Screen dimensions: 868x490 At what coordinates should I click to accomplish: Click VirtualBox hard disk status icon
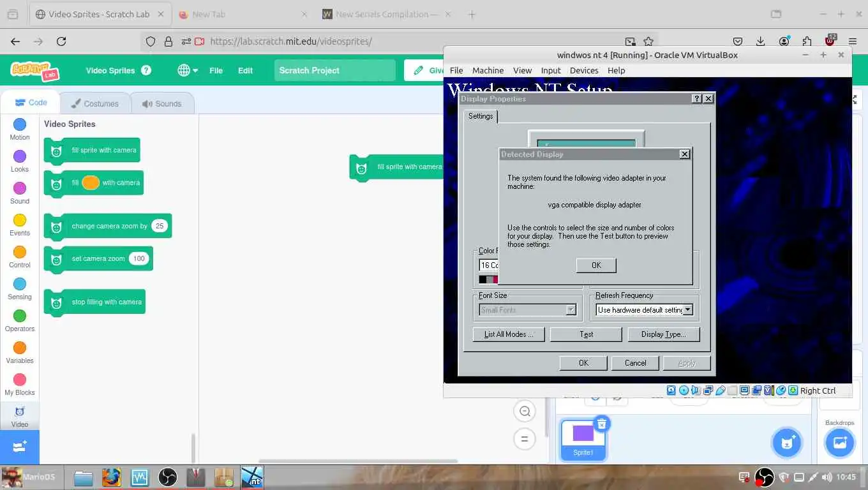(671, 390)
